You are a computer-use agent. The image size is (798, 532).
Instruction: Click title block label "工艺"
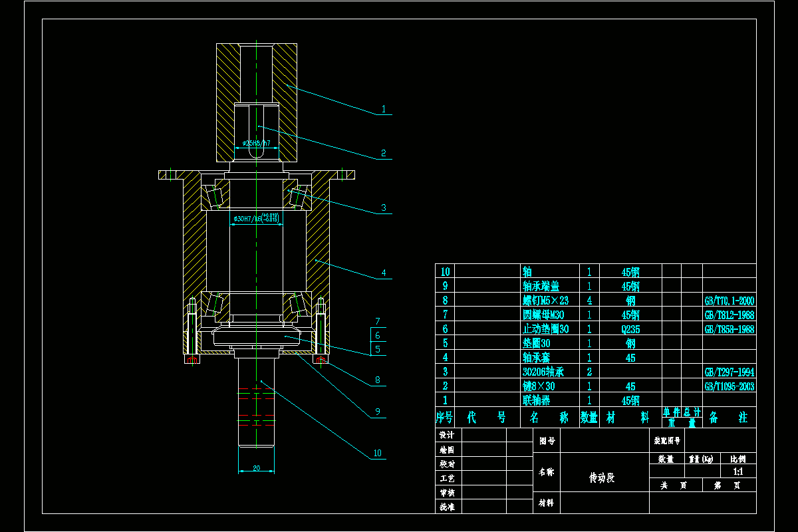pyautogui.click(x=447, y=478)
